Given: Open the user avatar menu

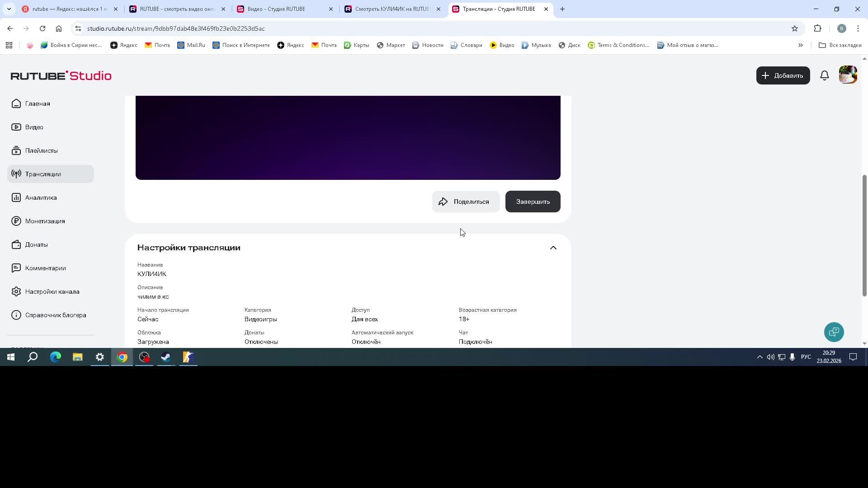Looking at the screenshot, I should click(x=848, y=75).
